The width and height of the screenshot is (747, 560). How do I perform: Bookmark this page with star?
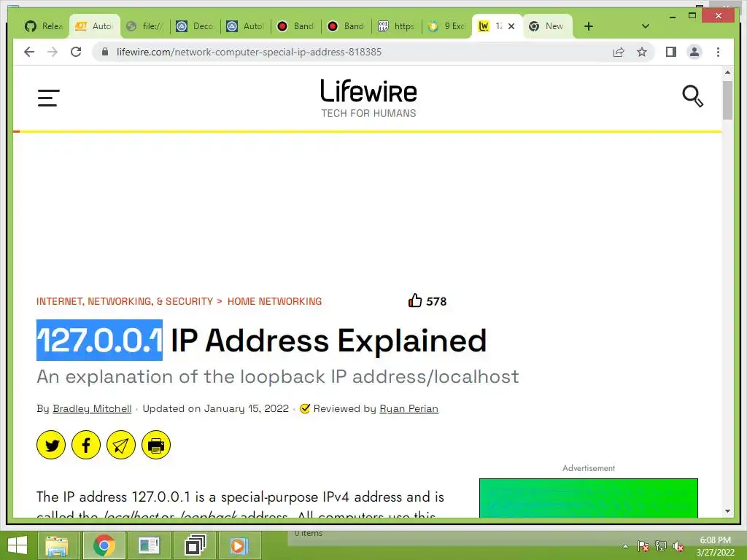point(642,52)
